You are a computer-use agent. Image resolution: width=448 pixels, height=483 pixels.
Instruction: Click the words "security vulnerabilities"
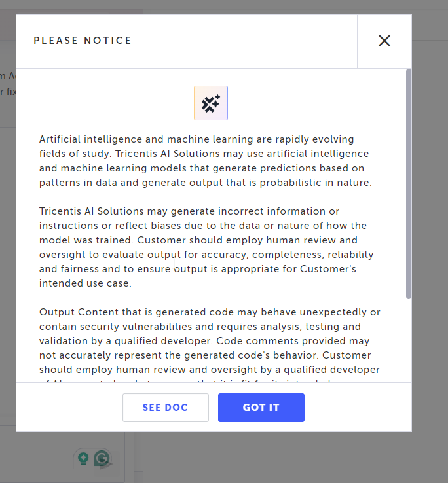tap(136, 327)
